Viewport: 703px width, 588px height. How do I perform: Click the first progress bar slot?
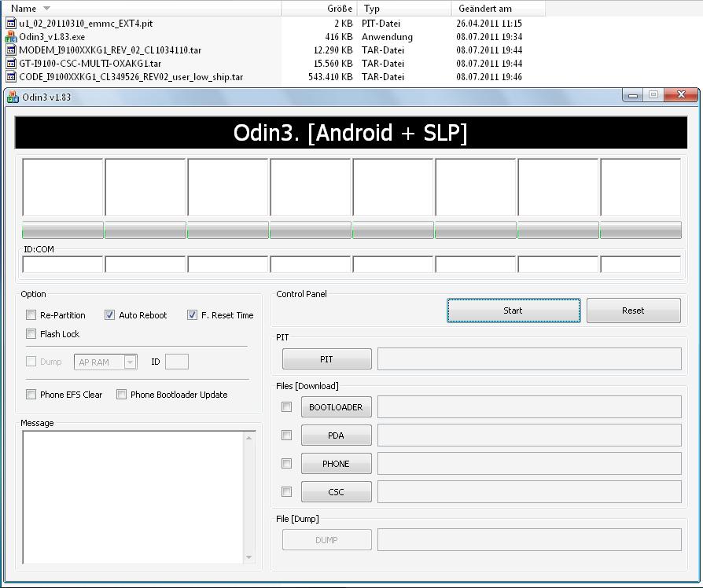click(63, 230)
